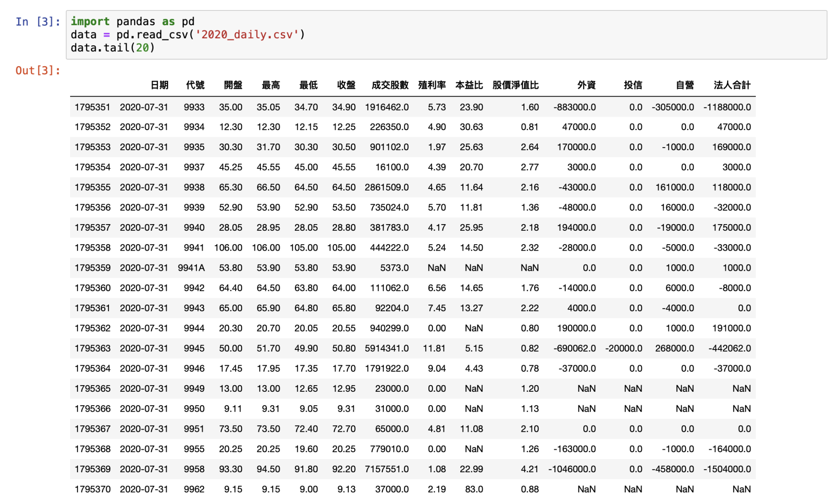Click volume value 5914341.0

387,349
